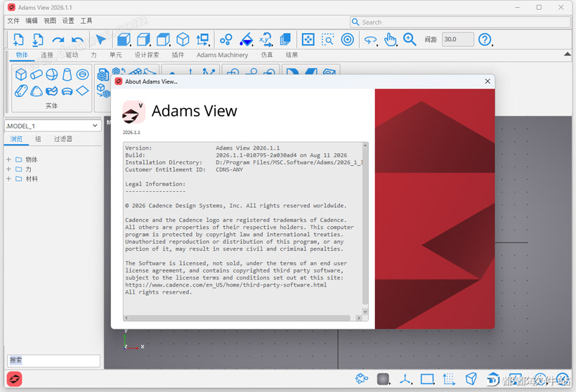Choose the shaded solid box view icon
The image size is (576, 392).
tap(124, 39)
